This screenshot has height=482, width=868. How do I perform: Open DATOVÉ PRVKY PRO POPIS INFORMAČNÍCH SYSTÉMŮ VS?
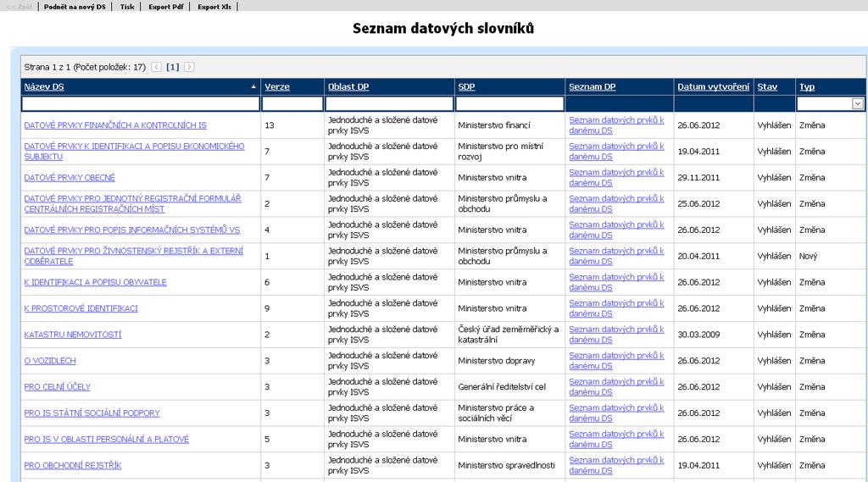[x=131, y=230]
